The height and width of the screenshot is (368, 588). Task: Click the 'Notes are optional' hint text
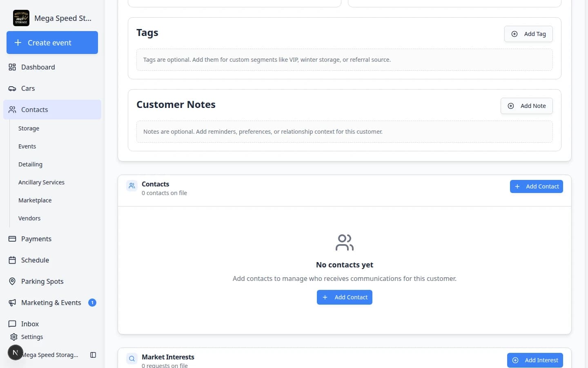click(263, 132)
